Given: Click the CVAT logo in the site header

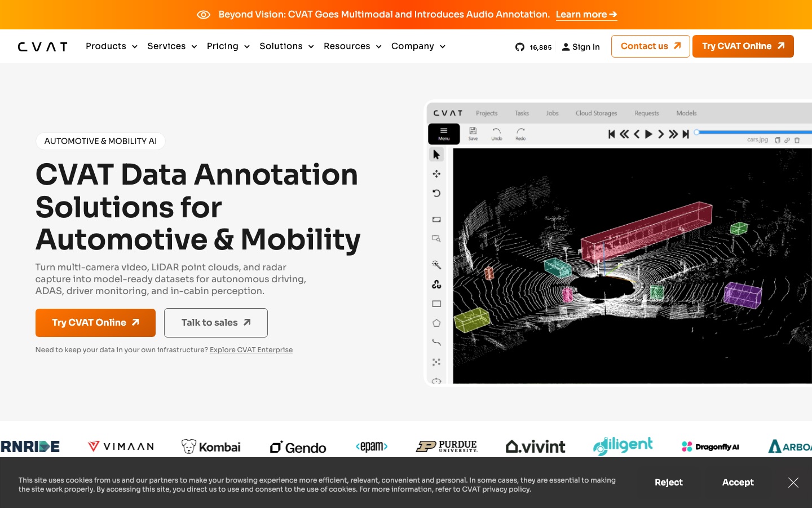Looking at the screenshot, I should (x=43, y=46).
